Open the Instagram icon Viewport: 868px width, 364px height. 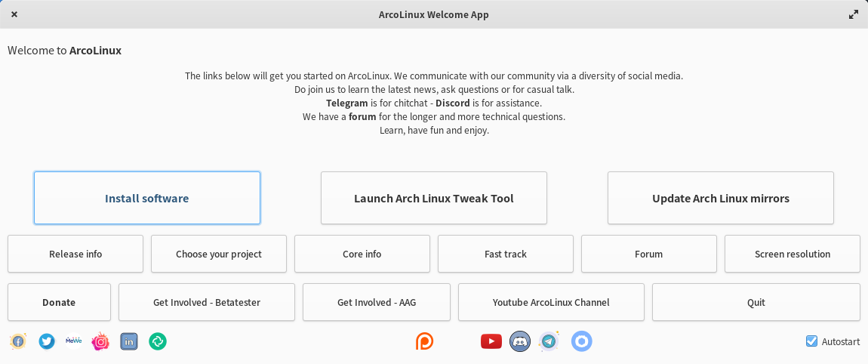tap(100, 341)
